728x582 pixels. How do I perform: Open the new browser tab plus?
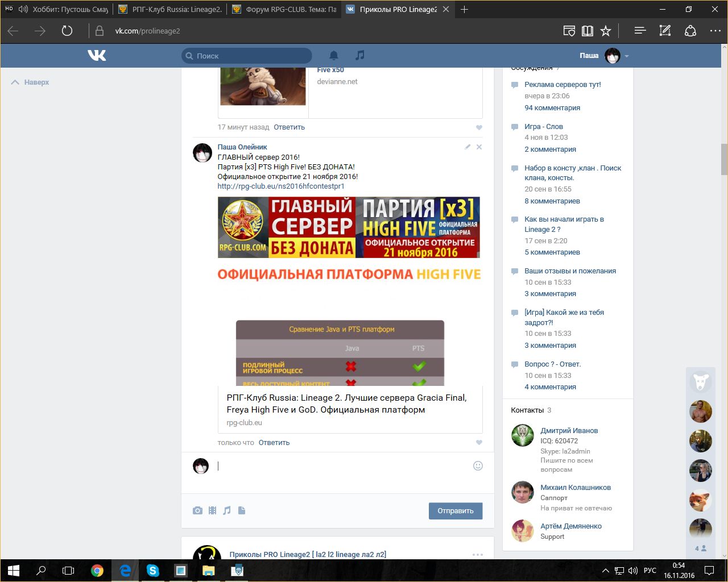464,9
